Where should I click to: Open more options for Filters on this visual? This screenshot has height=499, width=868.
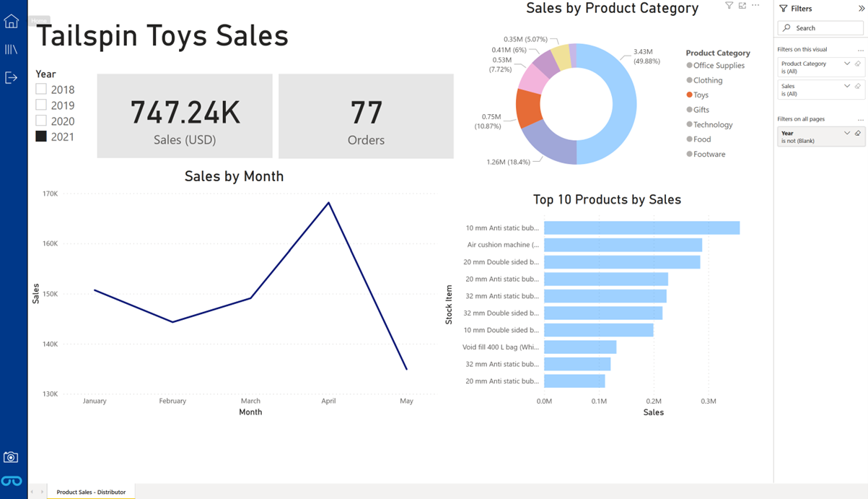tap(861, 50)
